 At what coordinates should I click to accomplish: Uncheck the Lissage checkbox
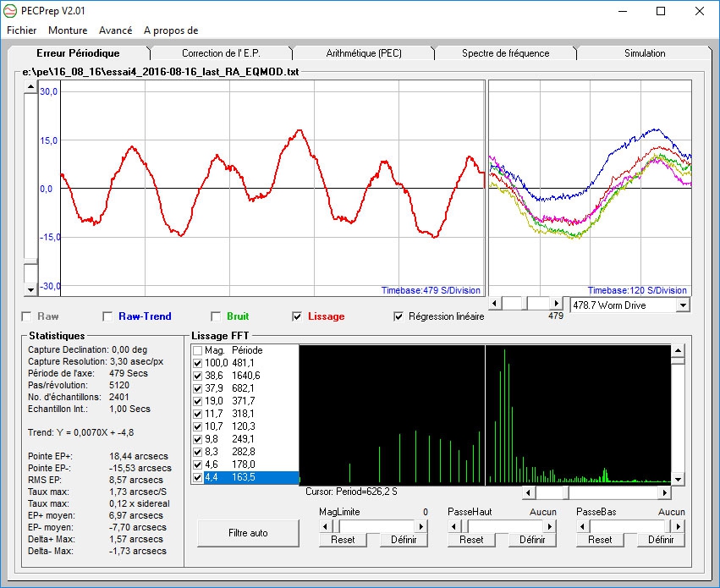click(297, 316)
